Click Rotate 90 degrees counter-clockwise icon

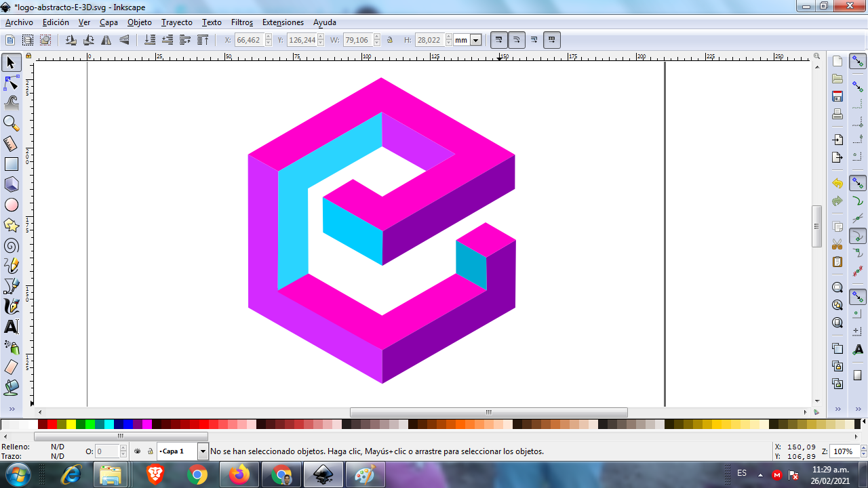tap(71, 40)
